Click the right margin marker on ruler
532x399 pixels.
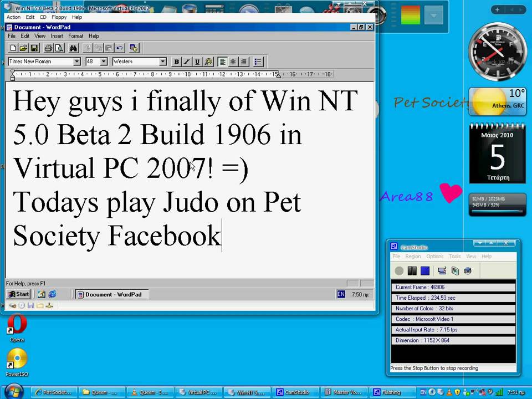(x=278, y=76)
